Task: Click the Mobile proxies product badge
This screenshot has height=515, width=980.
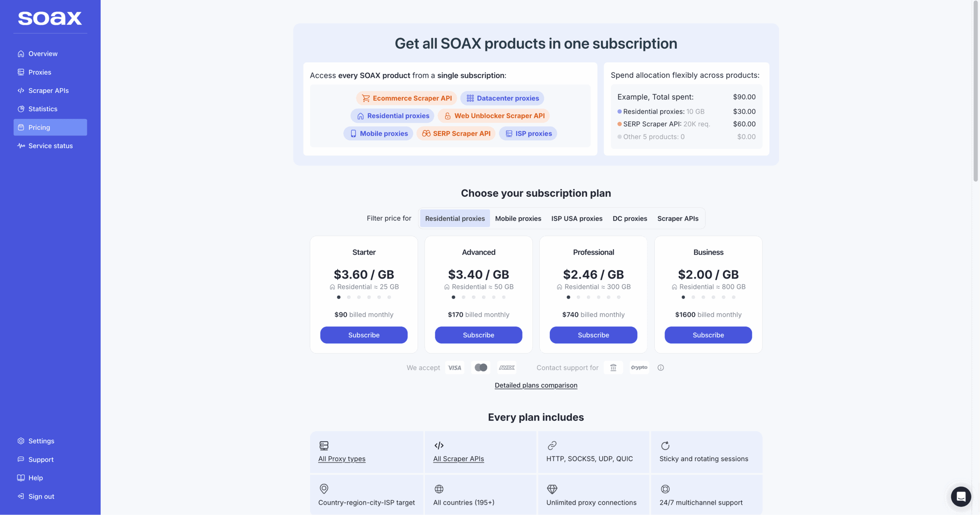Action: [378, 133]
